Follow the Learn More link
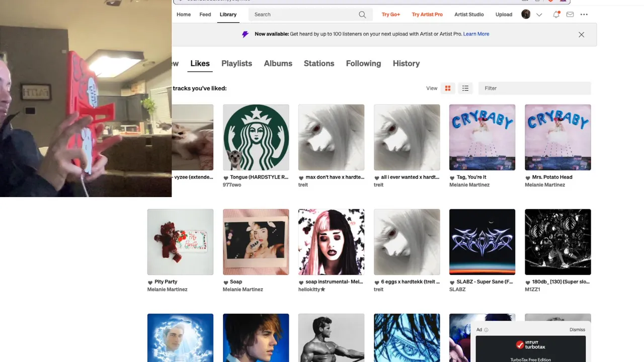 pos(476,34)
